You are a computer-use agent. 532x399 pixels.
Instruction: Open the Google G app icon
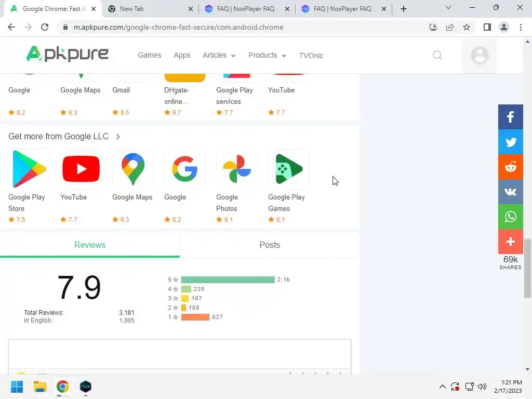pos(185,169)
